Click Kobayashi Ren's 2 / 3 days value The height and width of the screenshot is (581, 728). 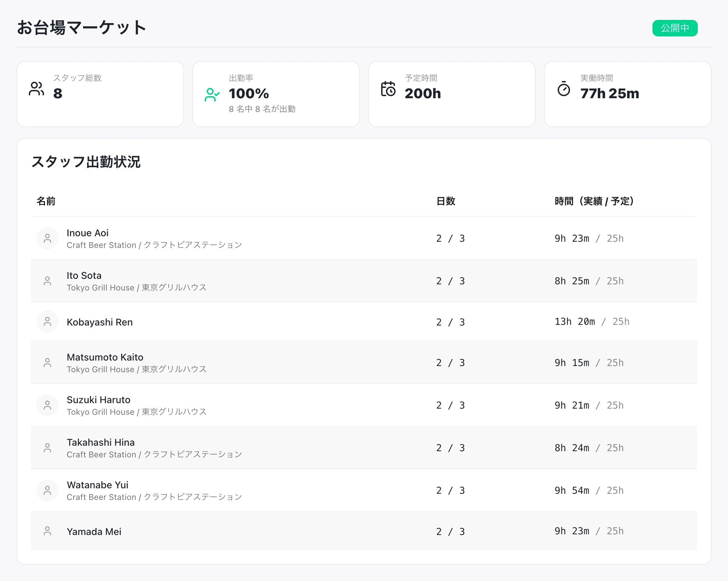coord(451,322)
